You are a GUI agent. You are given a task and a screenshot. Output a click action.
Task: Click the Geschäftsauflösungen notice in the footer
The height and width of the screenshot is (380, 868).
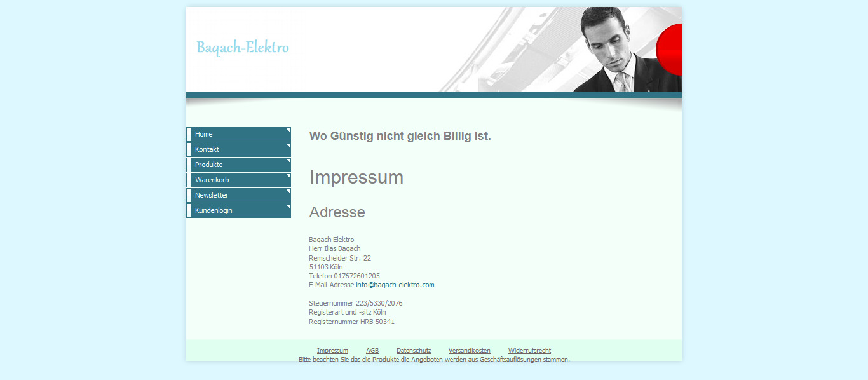pyautogui.click(x=434, y=360)
